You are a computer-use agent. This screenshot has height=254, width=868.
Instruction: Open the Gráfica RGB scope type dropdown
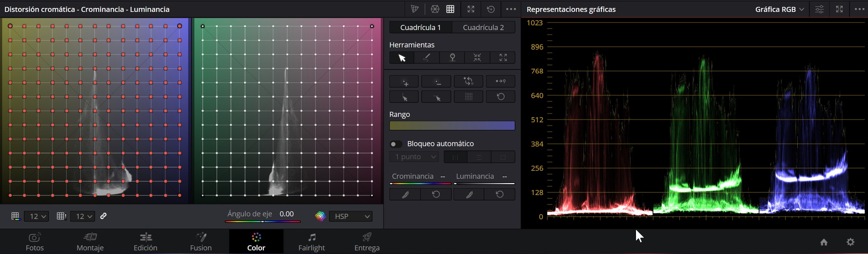point(780,9)
